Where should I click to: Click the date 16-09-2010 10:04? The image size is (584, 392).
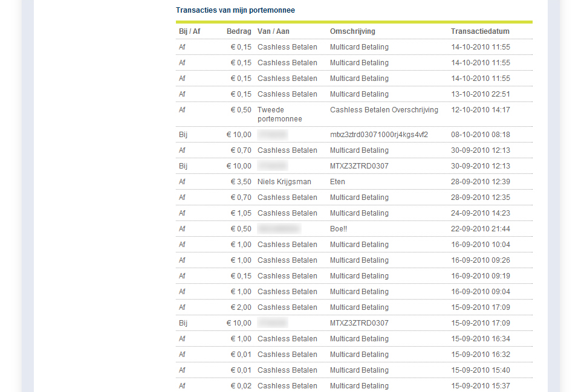click(481, 245)
